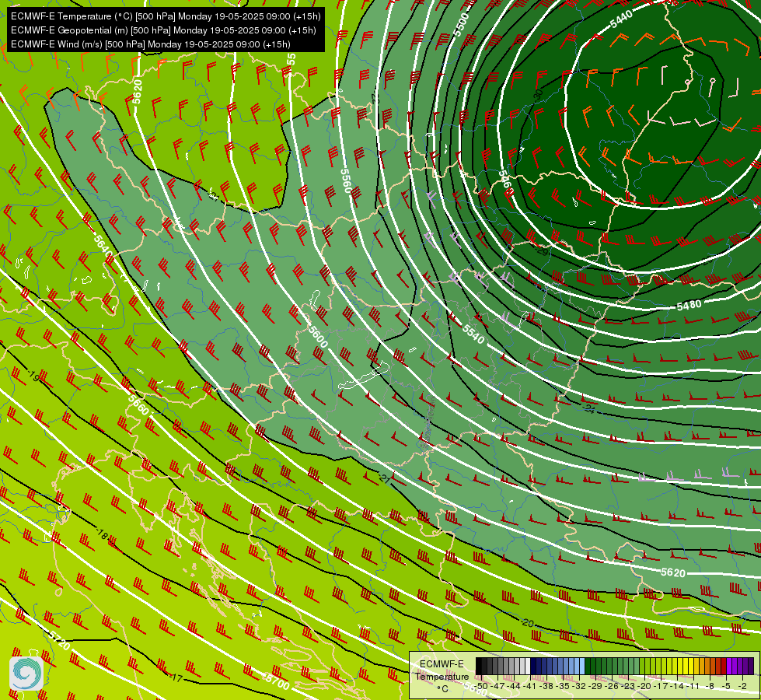Click the -14 legend tick label
The width and height of the screenshot is (761, 700).
pyautogui.click(x=678, y=686)
